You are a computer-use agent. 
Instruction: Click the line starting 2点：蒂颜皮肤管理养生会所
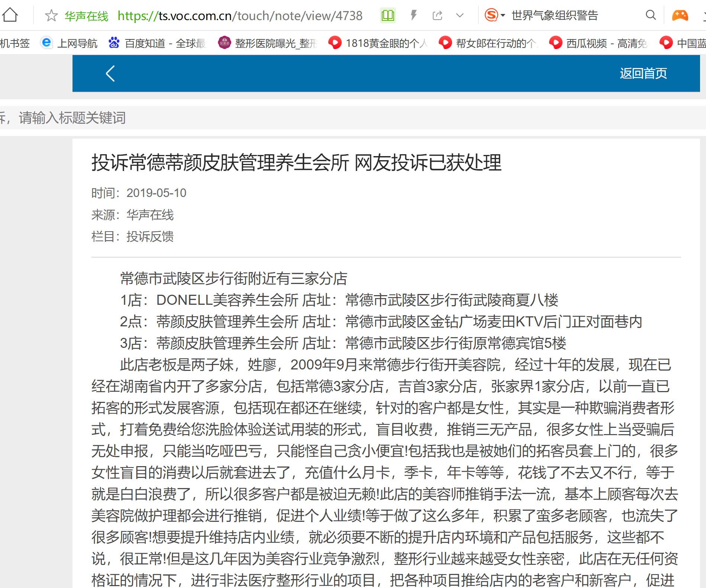(x=381, y=322)
